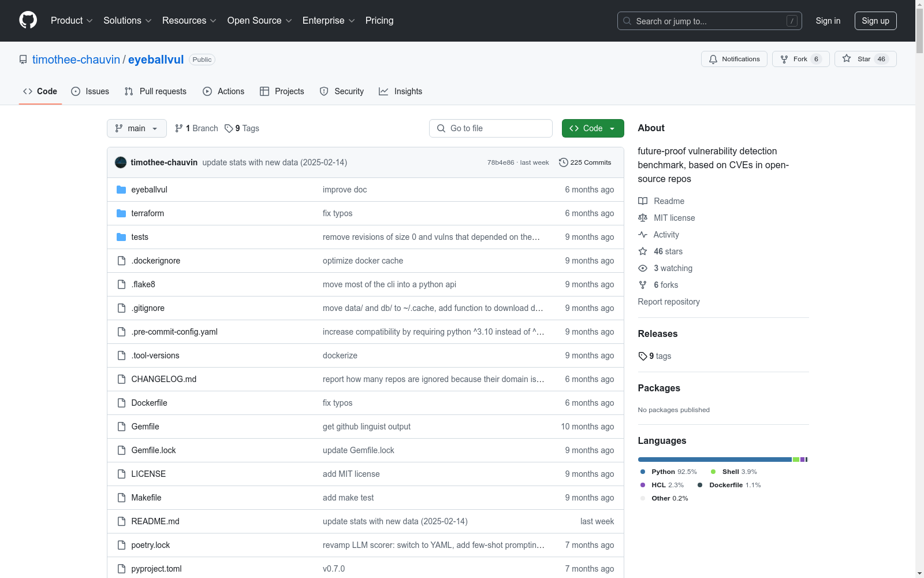
Task: Click the blue Python language dot
Action: point(643,472)
